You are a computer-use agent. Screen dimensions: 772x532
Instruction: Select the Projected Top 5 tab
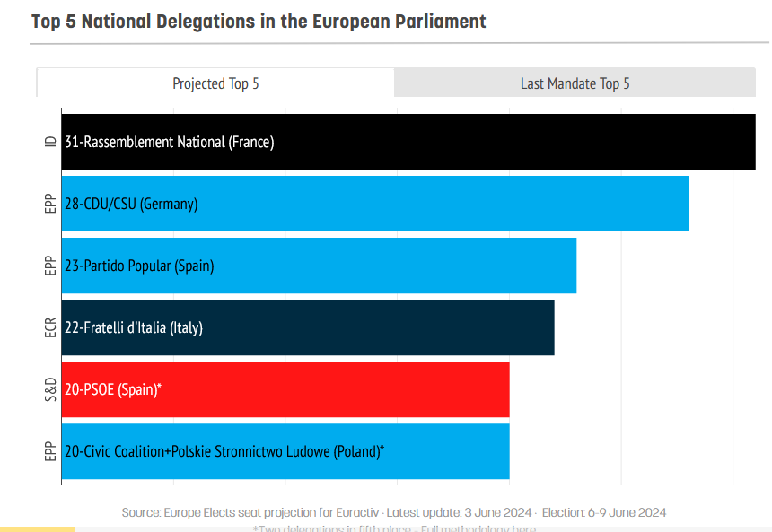tap(215, 83)
